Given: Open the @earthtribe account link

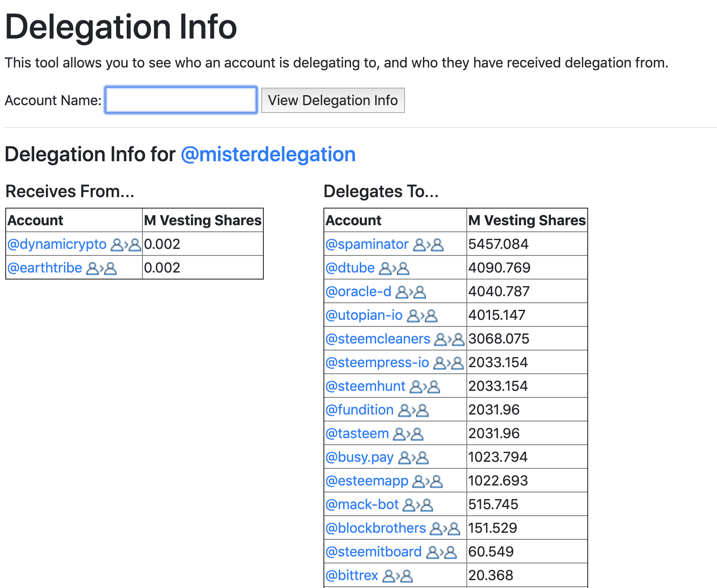Looking at the screenshot, I should (45, 268).
